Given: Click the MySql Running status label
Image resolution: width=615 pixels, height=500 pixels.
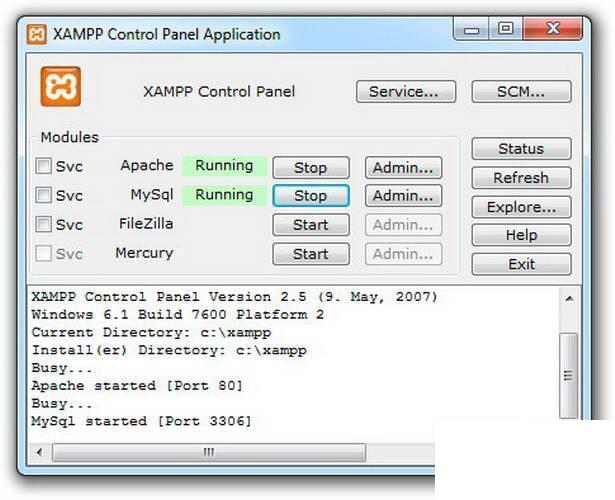Looking at the screenshot, I should (224, 195).
